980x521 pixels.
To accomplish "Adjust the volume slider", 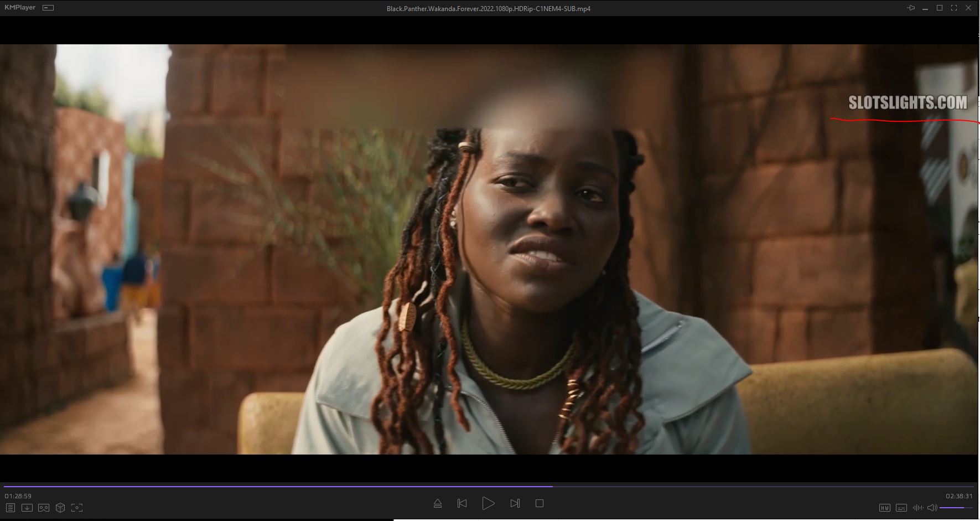I will [x=956, y=508].
